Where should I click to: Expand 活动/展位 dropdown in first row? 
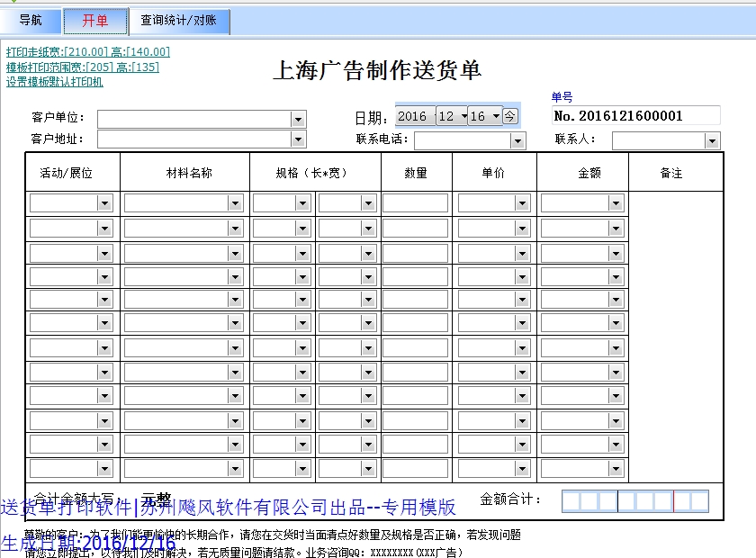[104, 203]
